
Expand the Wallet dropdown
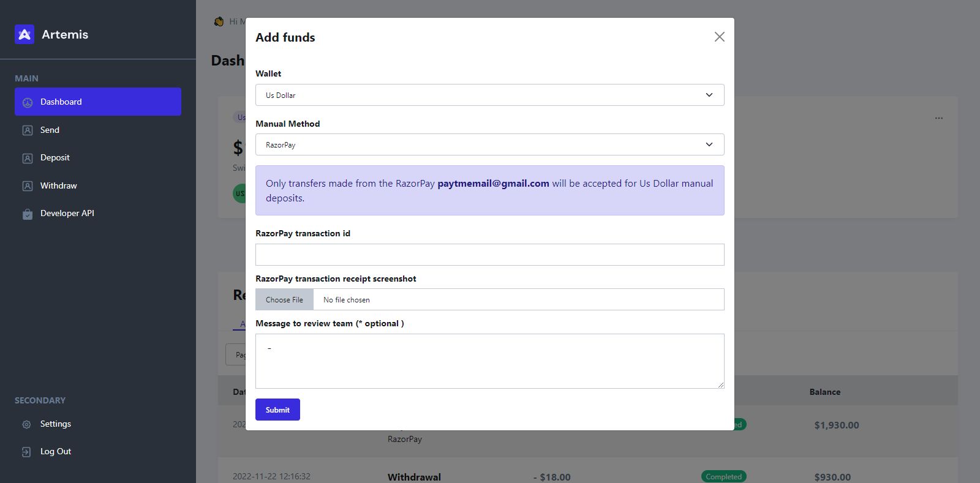pyautogui.click(x=489, y=95)
